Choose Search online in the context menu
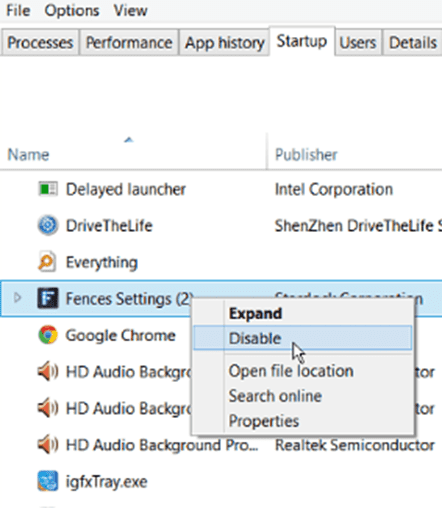The width and height of the screenshot is (442, 508). pyautogui.click(x=302, y=396)
